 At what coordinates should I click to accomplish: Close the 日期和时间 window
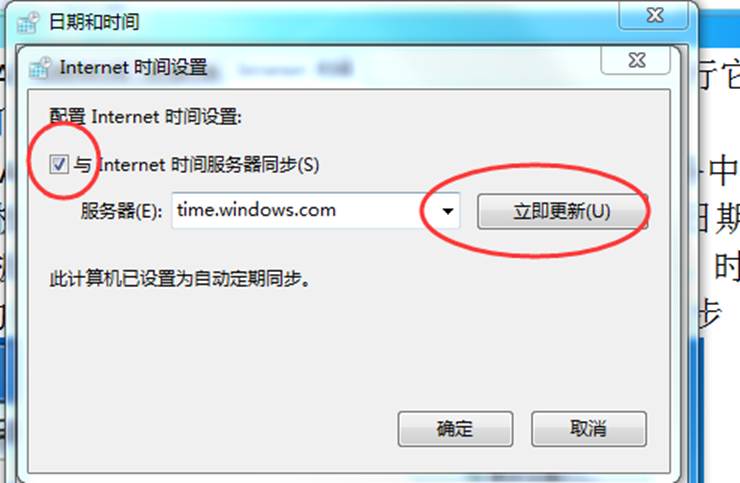coord(654,16)
